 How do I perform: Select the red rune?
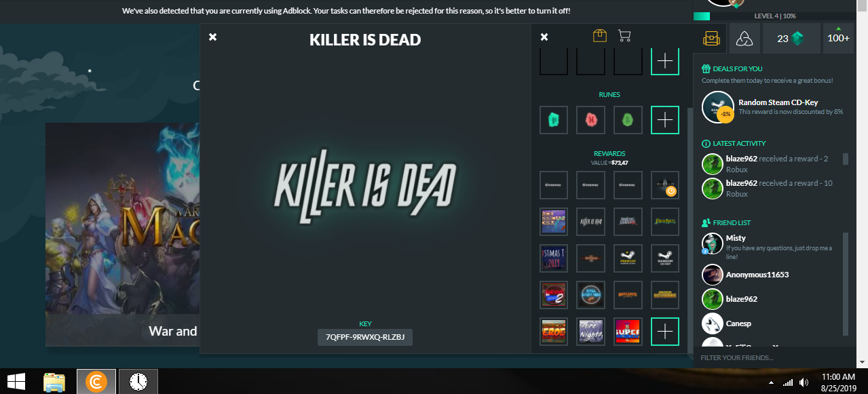(590, 120)
